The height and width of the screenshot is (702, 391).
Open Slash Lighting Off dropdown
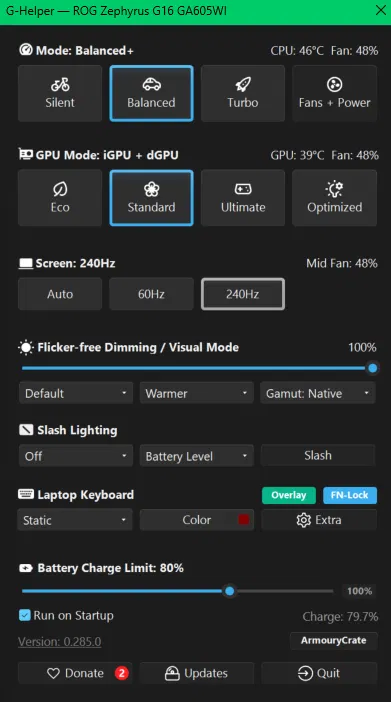tap(76, 456)
